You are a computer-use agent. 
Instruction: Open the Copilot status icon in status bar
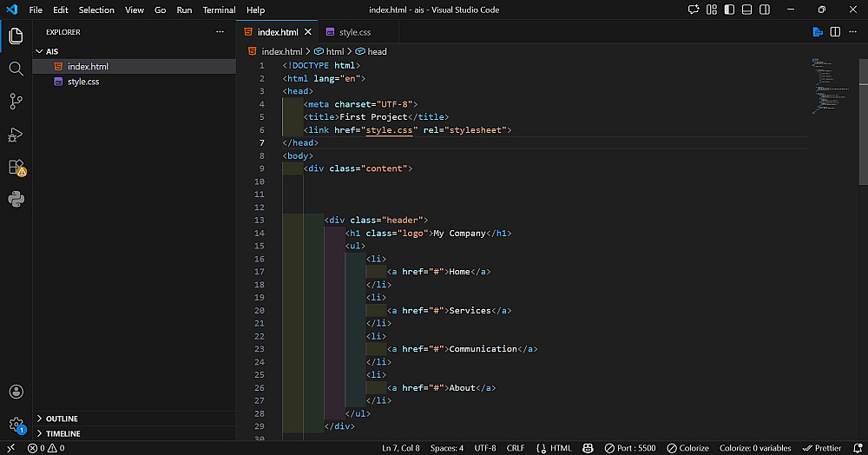coord(588,448)
